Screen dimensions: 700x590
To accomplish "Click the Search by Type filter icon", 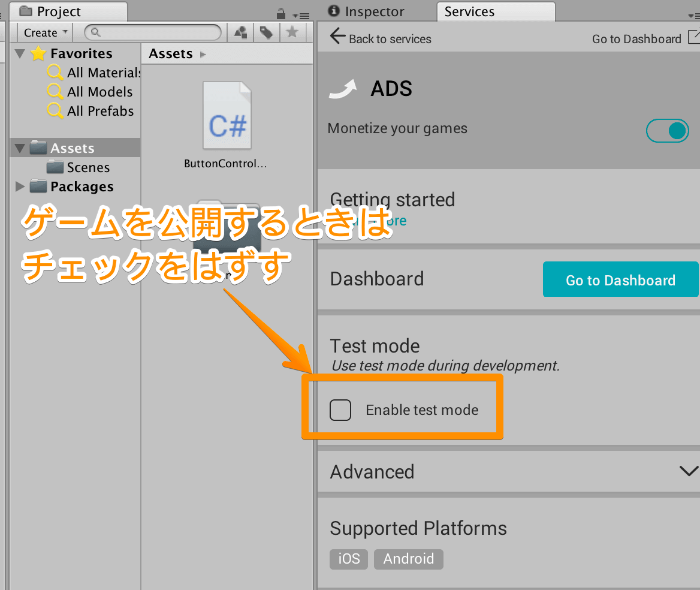I will (241, 32).
